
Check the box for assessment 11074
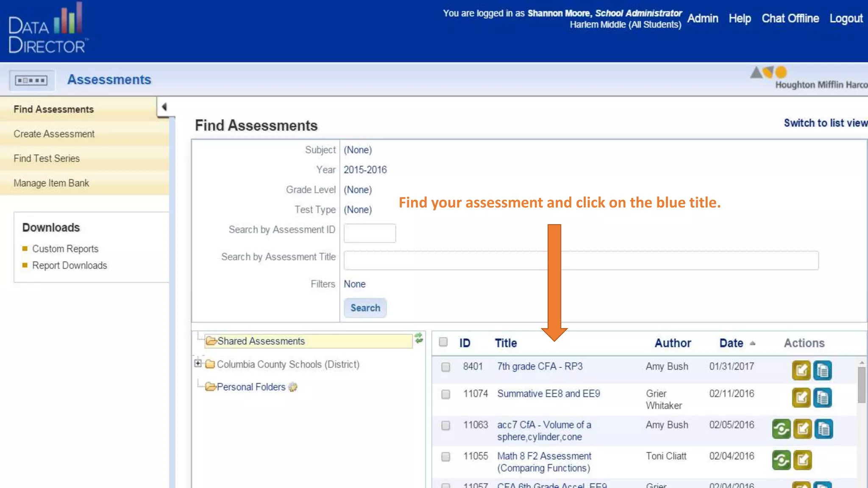pos(445,394)
